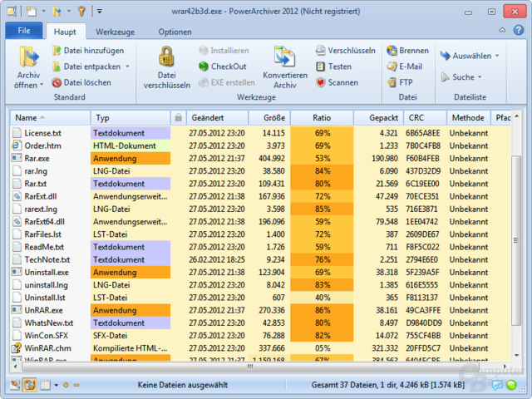This screenshot has height=399, width=532.
Task: Click the E-Mail icon
Action: pos(392,66)
